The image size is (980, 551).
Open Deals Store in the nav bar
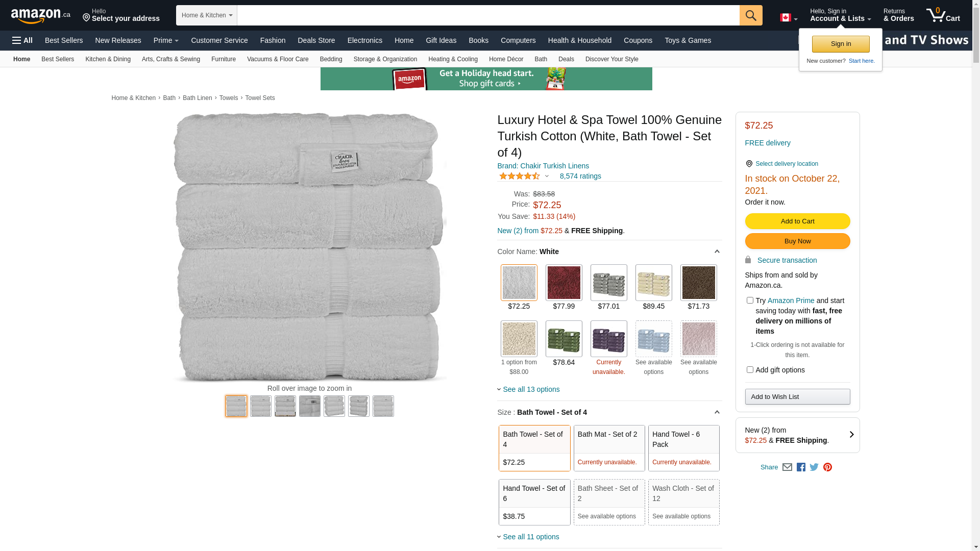click(x=316, y=40)
